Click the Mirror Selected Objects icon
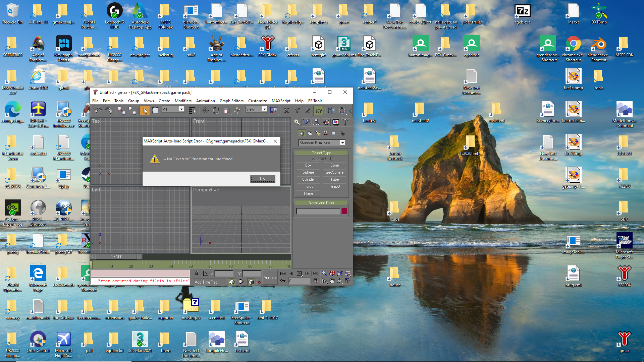 [331, 110]
